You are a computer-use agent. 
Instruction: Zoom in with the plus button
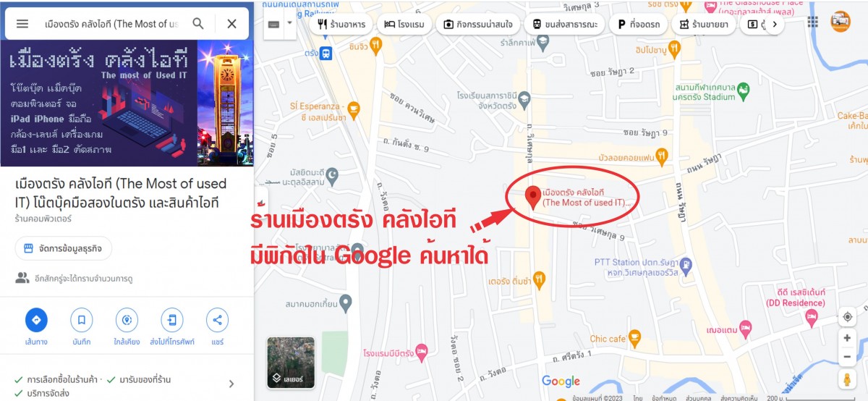coord(847,338)
